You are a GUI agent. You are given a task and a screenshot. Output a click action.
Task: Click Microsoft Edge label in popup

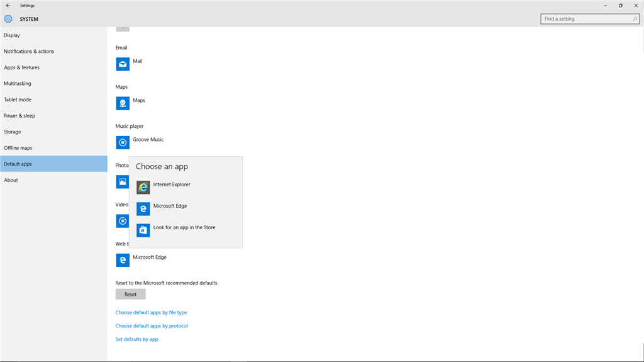point(170,206)
